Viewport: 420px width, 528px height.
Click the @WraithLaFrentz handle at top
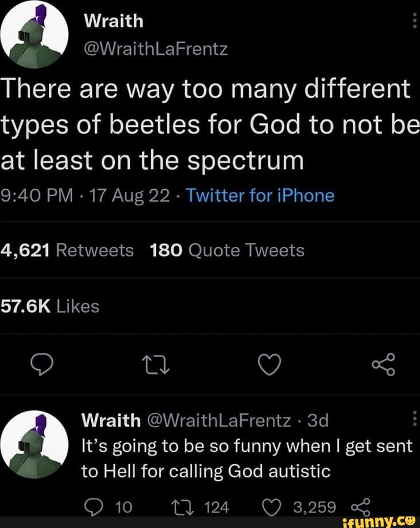click(156, 48)
